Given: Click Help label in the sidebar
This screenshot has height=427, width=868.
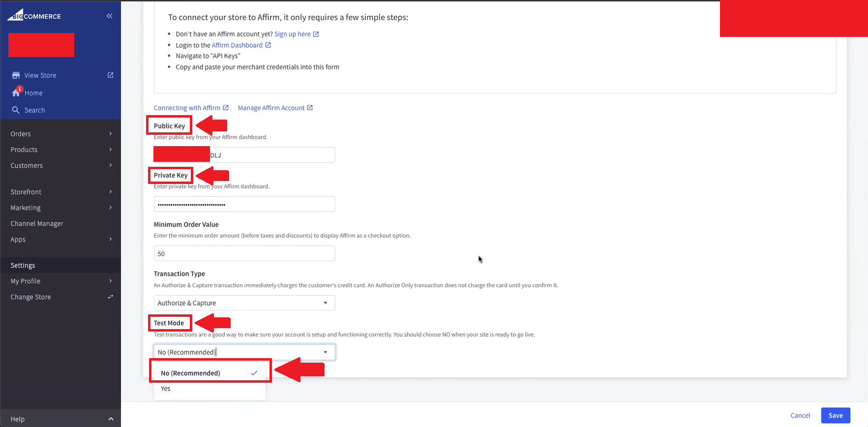Looking at the screenshot, I should tap(18, 419).
